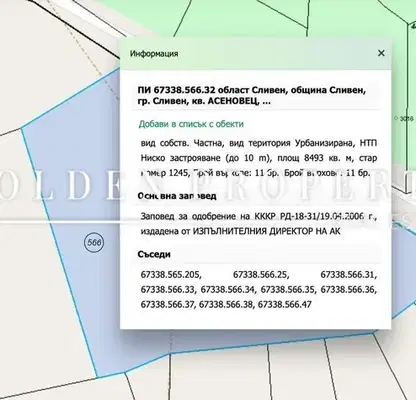Select the circled 566 map label
The image size is (416, 400).
[x=94, y=242]
